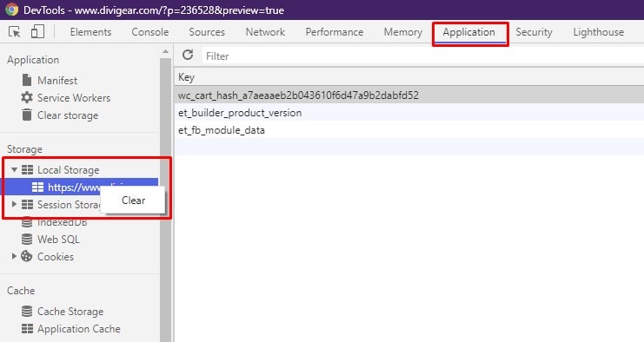Click the Application Cache grid icon
This screenshot has width=644, height=342.
[x=27, y=328]
